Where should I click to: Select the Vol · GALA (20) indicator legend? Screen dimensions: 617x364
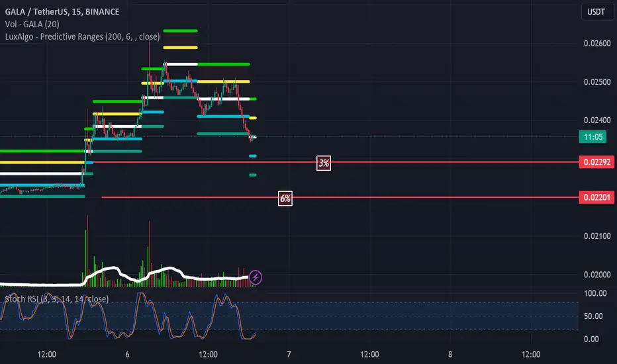click(x=32, y=24)
